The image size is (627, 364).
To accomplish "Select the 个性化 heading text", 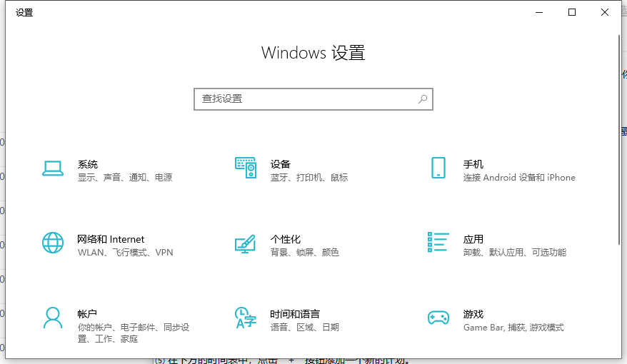I will coord(285,239).
